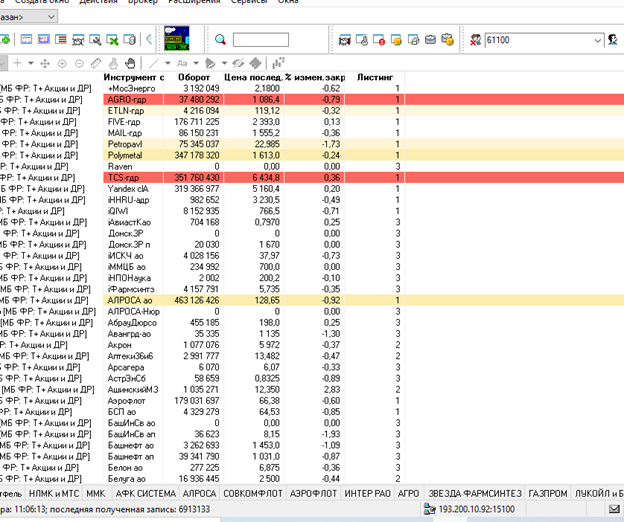Screen dimensions: 624x522
Task: Expand the 61100 account dropdown
Action: coord(597,40)
